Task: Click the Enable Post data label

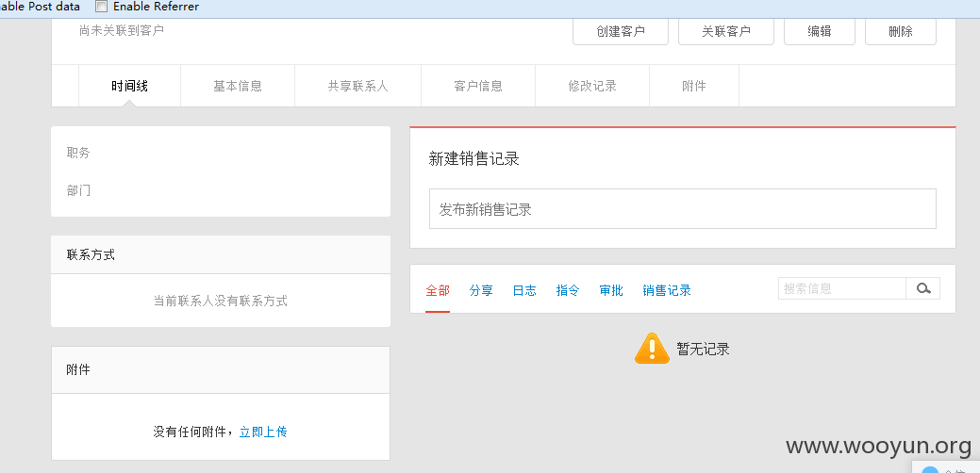Action: coord(40,7)
